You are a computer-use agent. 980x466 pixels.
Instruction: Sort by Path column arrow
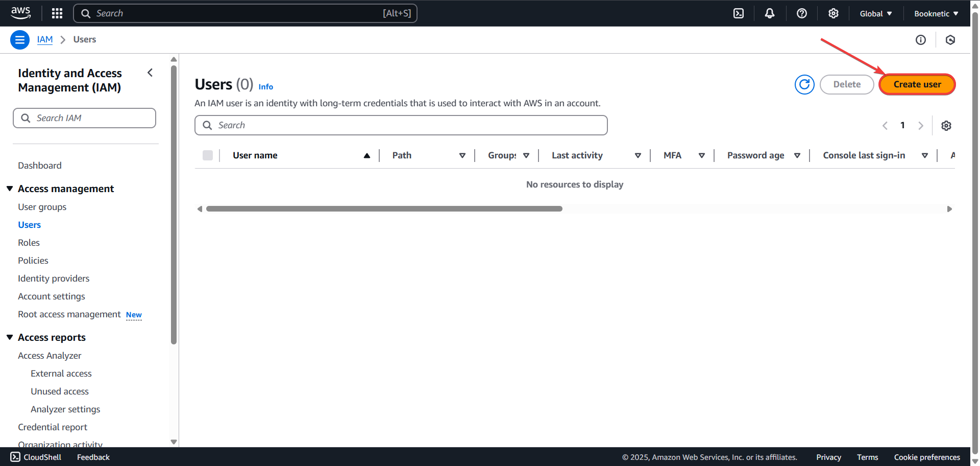462,155
